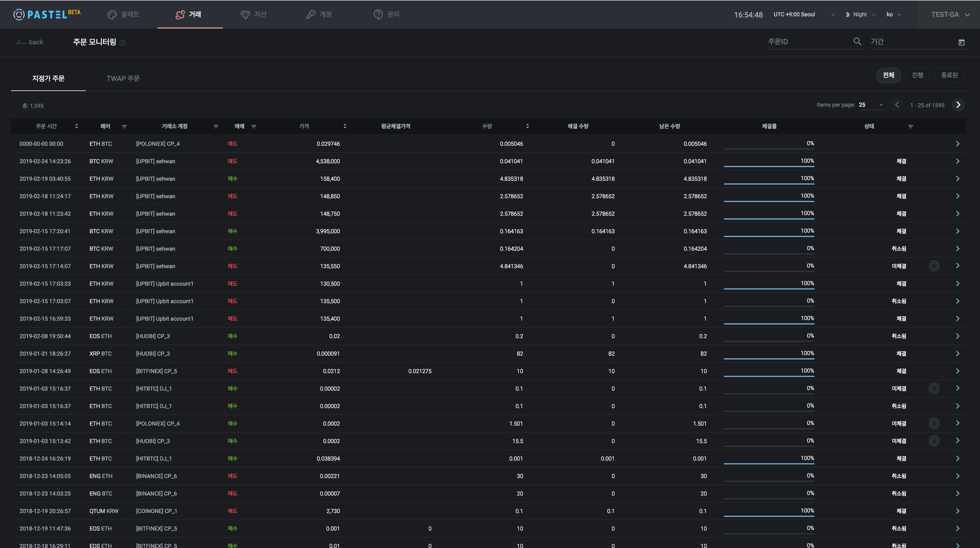980x548 pixels.
Task: Click the help icon next to 주문 모니터링
Action: (123, 43)
